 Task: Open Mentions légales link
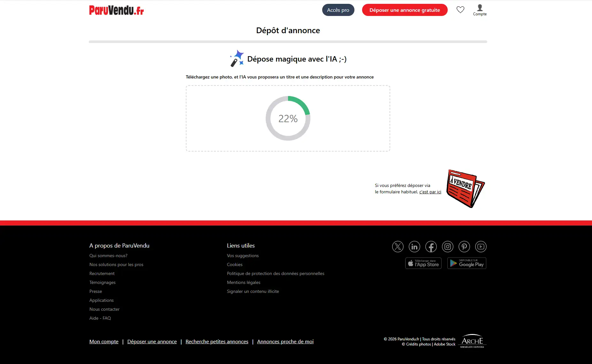(x=243, y=282)
